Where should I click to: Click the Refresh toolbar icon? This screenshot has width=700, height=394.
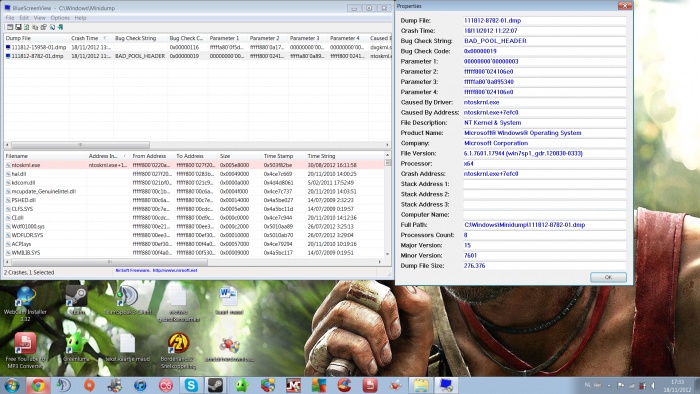coord(26,27)
